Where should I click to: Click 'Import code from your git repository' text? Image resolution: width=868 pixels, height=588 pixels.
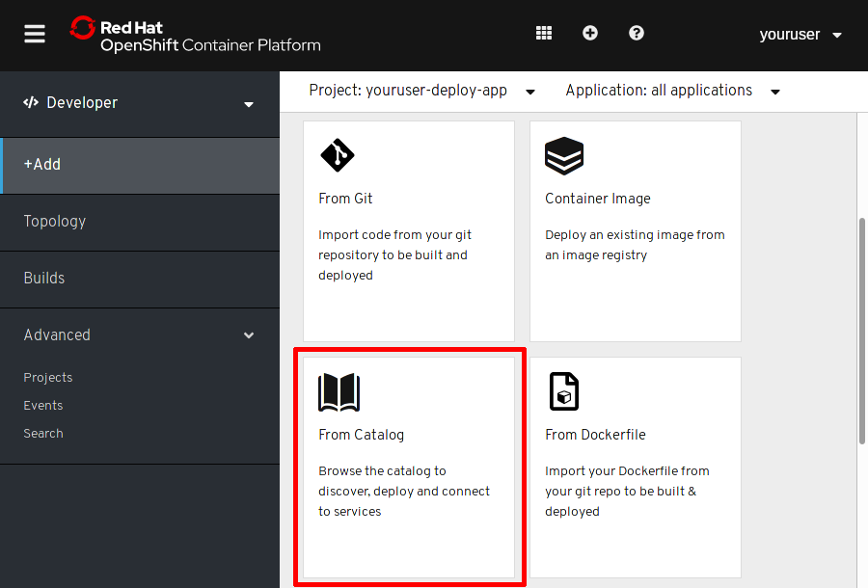click(394, 255)
